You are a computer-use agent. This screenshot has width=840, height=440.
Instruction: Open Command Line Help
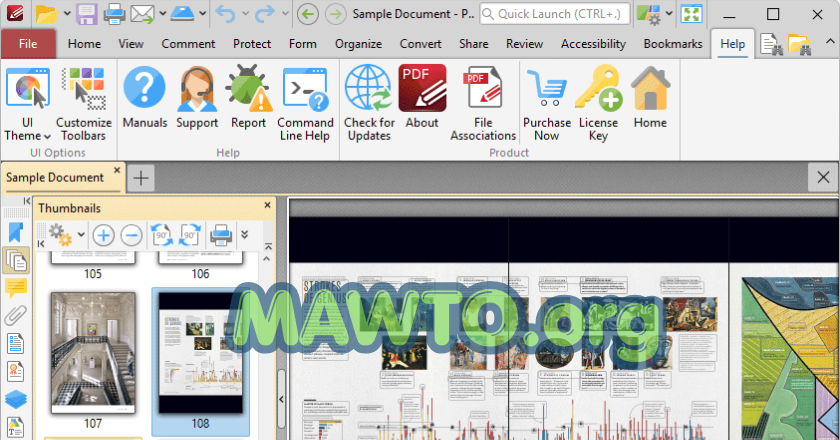click(305, 104)
